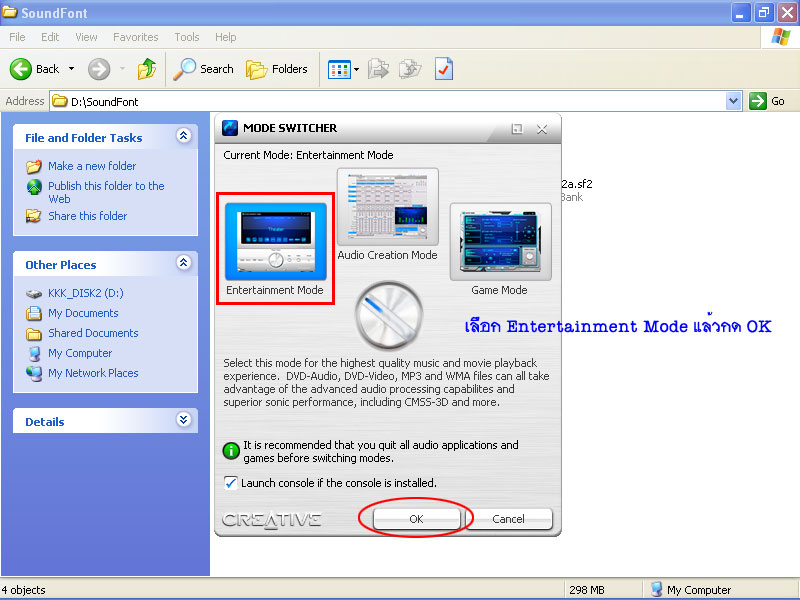Click the 2a.sf2 file name
Screen dimensions: 800x600
coord(577,184)
